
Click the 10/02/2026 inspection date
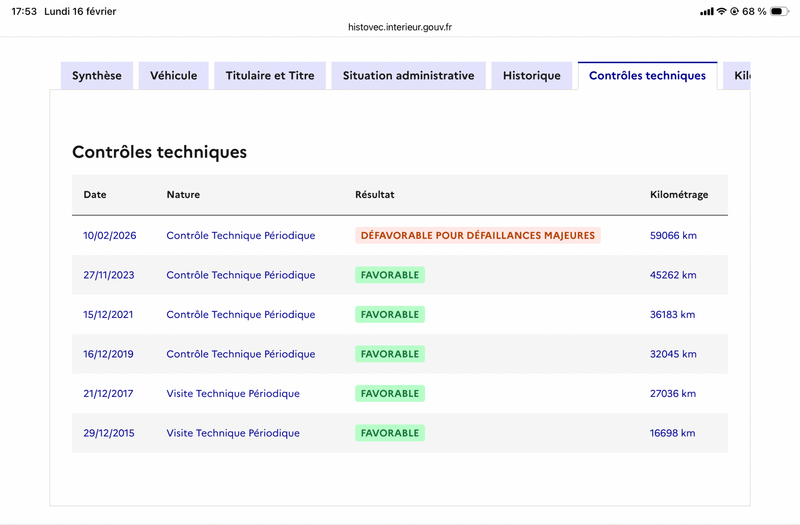110,236
